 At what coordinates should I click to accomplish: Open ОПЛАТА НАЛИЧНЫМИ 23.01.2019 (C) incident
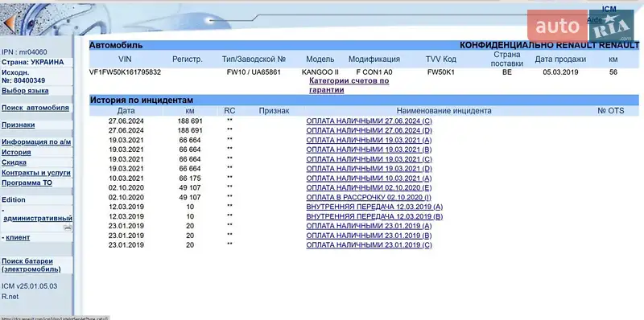coord(369,245)
